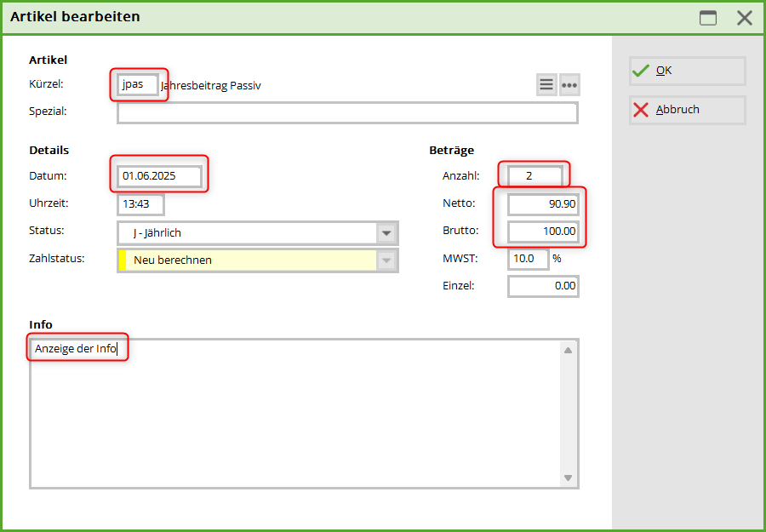Click the Anzahl quantity field
The height and width of the screenshot is (532, 766).
point(534,176)
